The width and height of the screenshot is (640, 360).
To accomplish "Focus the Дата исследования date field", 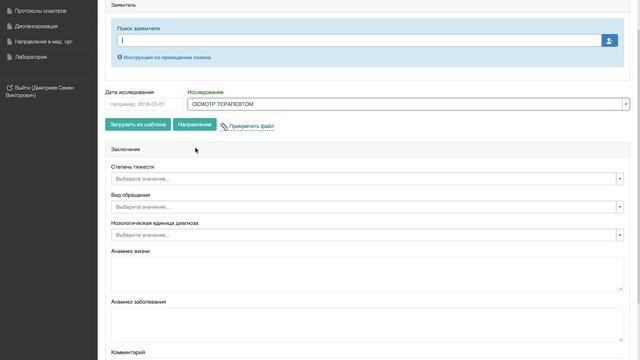I will (144, 104).
